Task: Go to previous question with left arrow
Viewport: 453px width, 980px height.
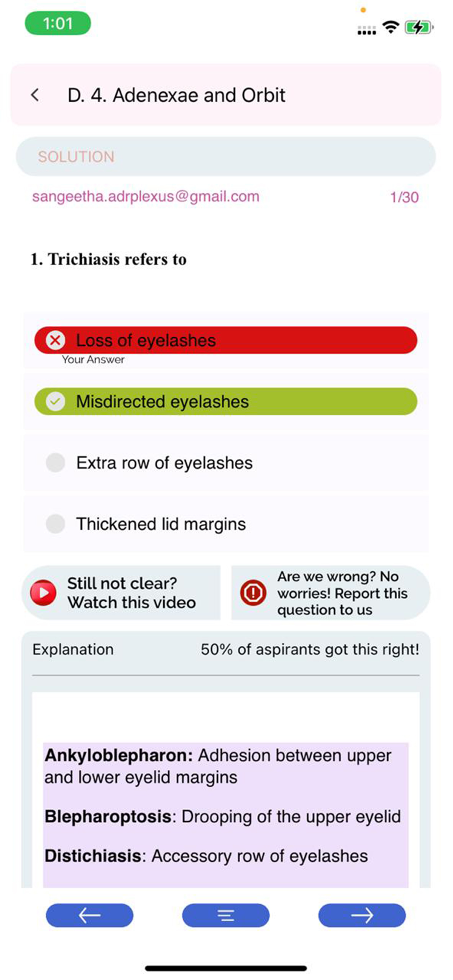Action: click(90, 915)
